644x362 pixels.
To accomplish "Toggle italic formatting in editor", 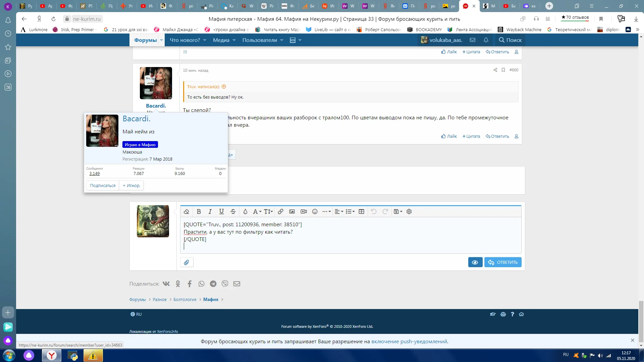I will point(210,212).
